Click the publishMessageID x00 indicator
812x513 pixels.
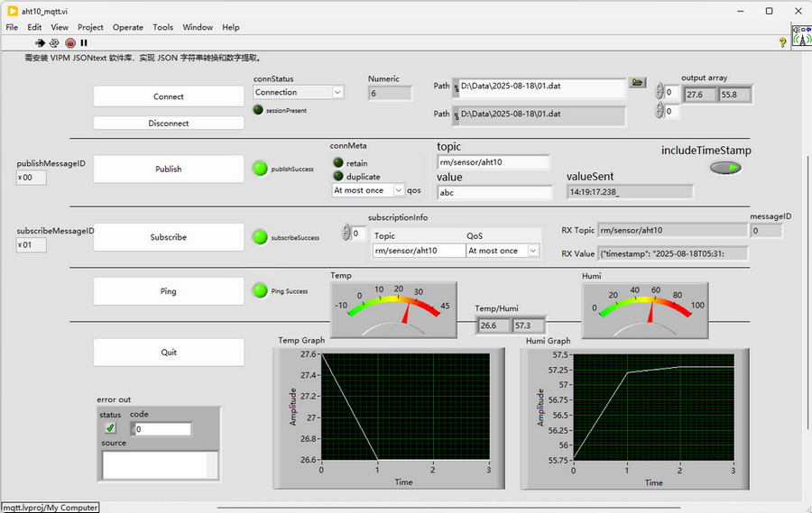pos(31,178)
